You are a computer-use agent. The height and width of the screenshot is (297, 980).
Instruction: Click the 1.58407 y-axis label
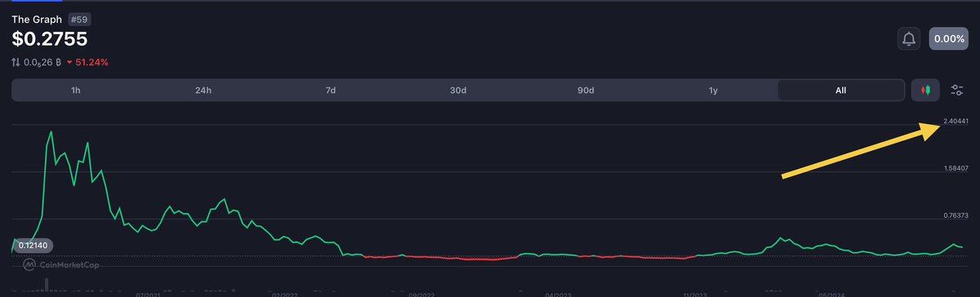(x=955, y=168)
